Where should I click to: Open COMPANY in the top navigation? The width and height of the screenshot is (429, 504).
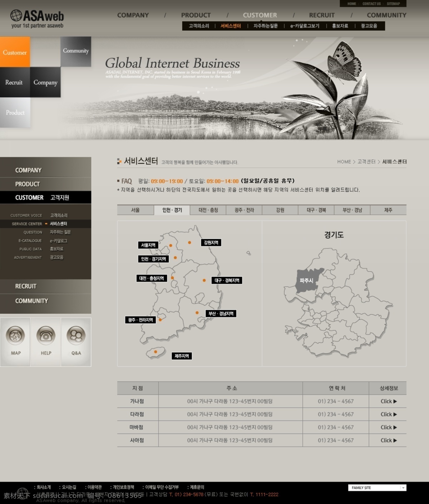(x=133, y=15)
